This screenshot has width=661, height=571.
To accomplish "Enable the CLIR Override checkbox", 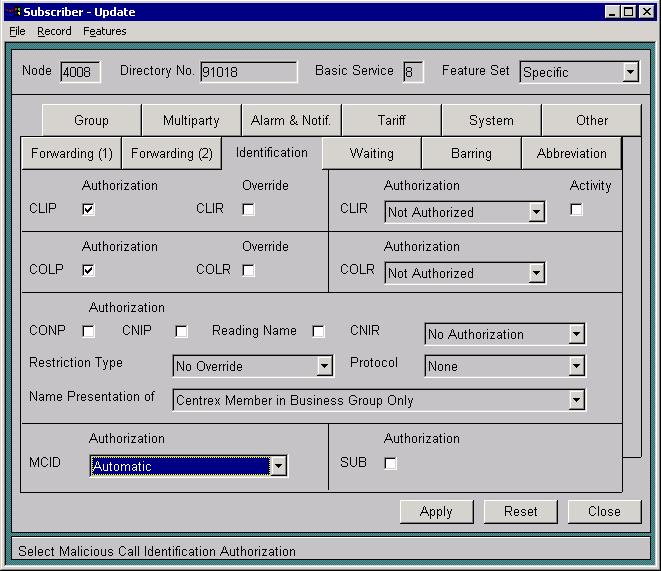I will coord(249,209).
